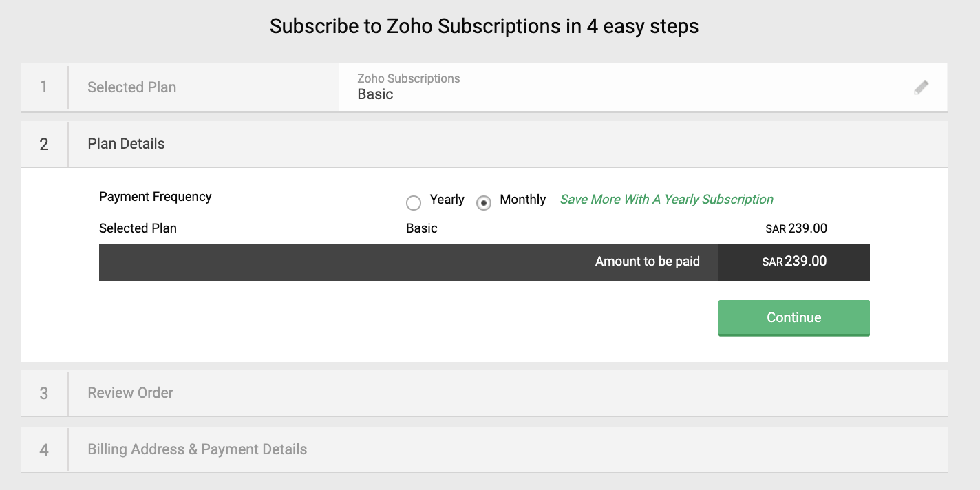
Task: Click step number 4 badge
Action: pos(44,449)
